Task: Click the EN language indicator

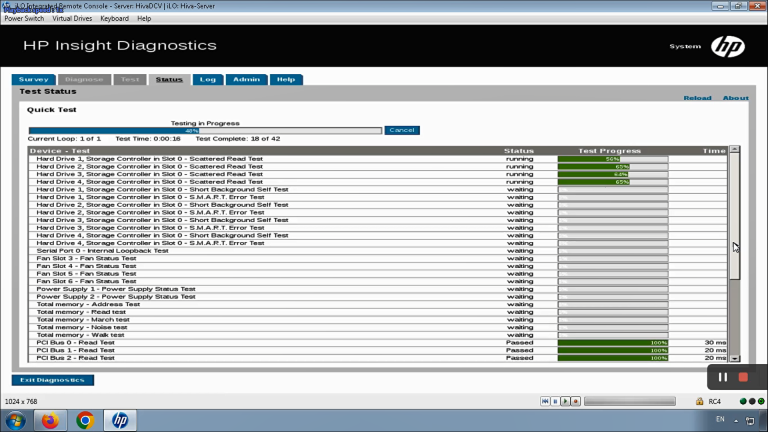Action: coord(720,419)
